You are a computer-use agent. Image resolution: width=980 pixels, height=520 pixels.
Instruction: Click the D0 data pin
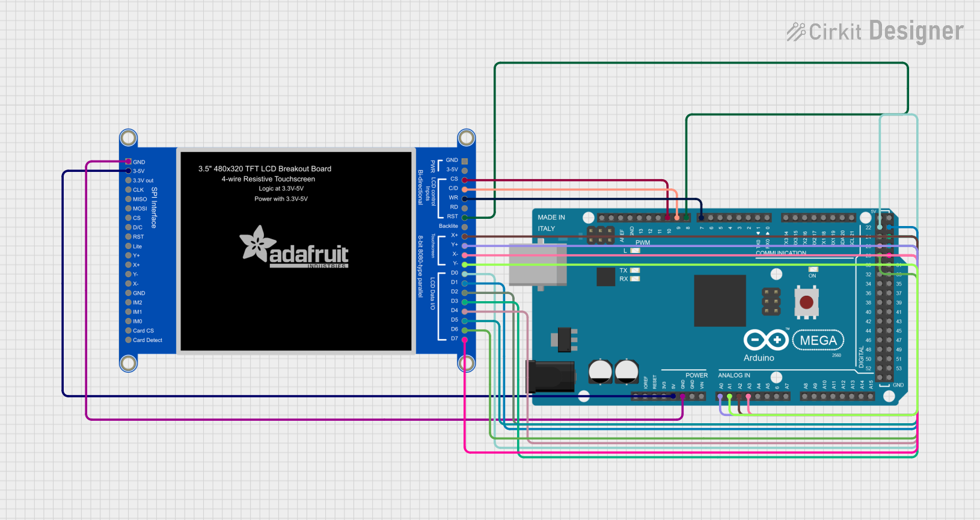pyautogui.click(x=464, y=274)
